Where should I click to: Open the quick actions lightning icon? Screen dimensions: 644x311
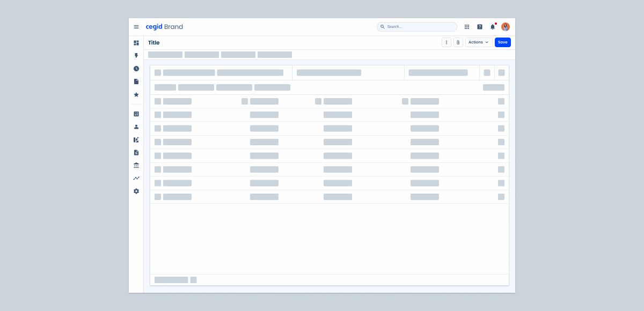click(x=136, y=55)
